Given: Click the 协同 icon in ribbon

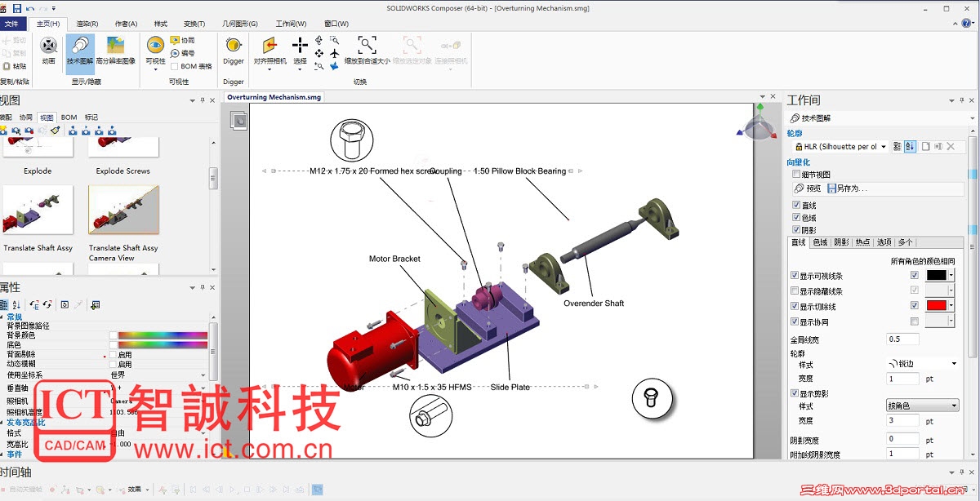Looking at the screenshot, I should click(175, 40).
